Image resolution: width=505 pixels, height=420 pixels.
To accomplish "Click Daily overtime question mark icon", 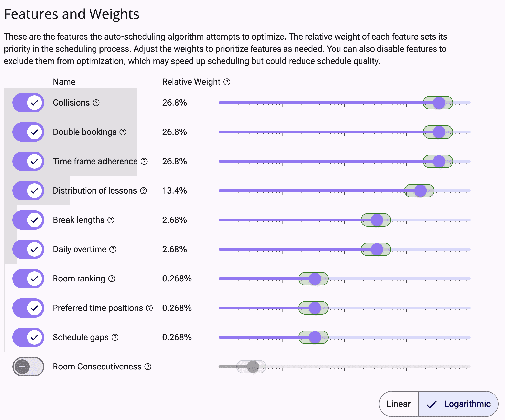I will click(113, 249).
